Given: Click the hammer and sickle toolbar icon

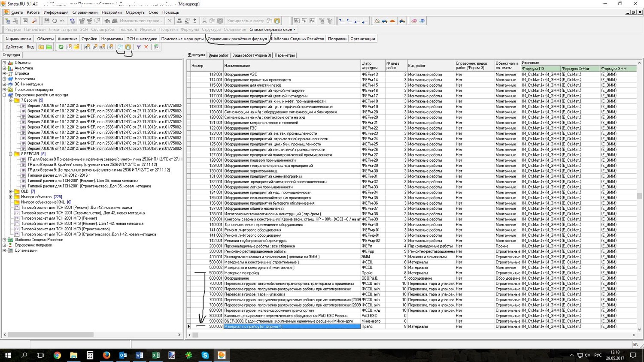Looking at the screenshot, I should click(377, 21).
